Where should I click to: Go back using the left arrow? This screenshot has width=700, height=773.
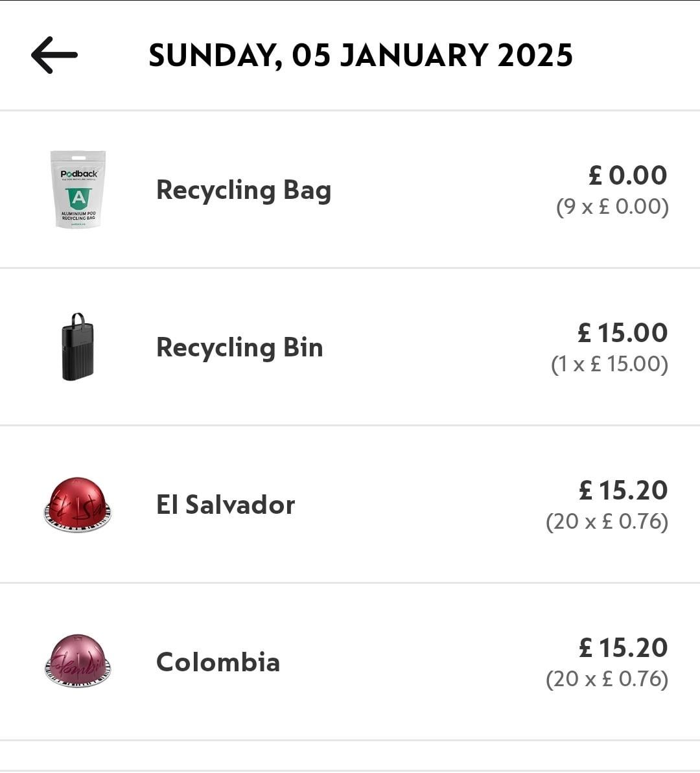pos(54,55)
